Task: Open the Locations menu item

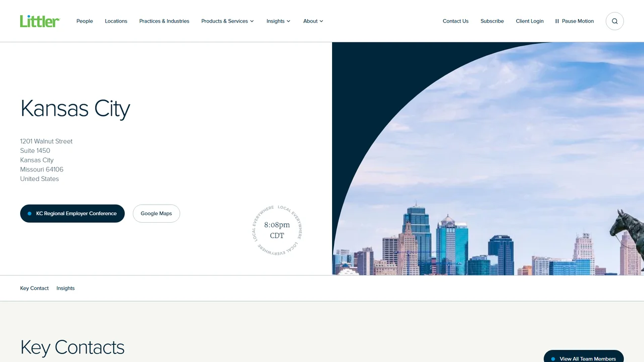Action: [x=116, y=21]
